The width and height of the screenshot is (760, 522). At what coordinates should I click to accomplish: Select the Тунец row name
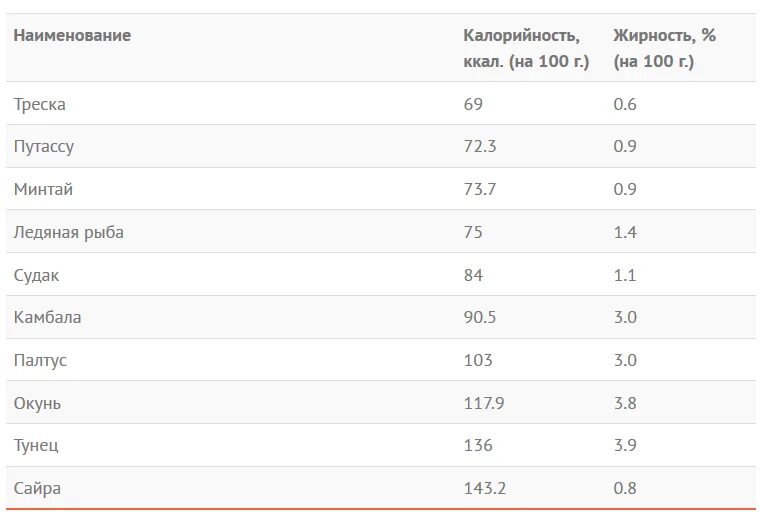36,445
